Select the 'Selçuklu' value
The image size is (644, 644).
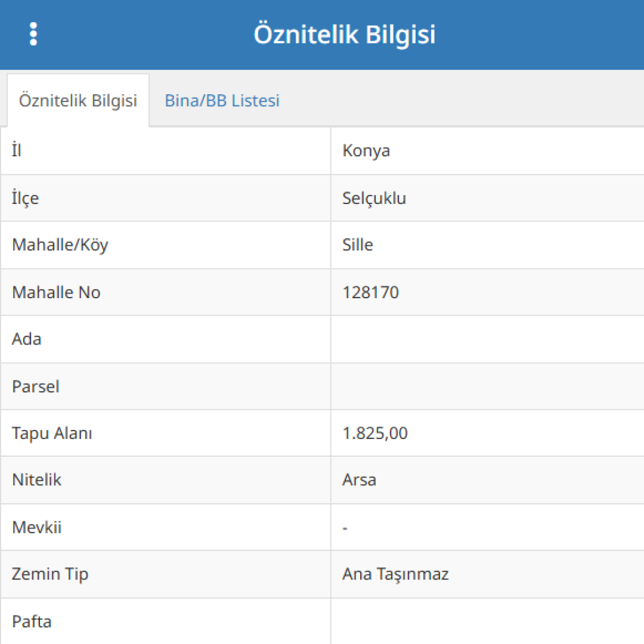pyautogui.click(x=374, y=198)
